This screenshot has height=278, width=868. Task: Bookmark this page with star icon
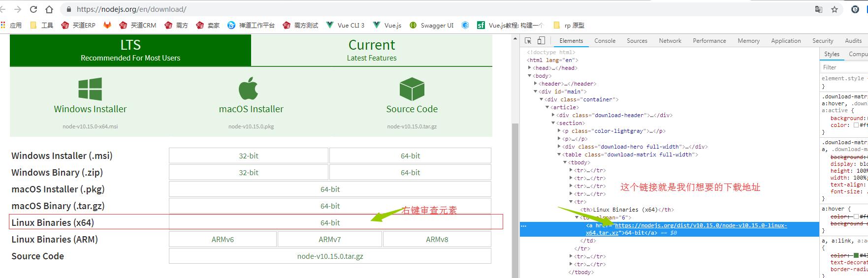pyautogui.click(x=835, y=9)
